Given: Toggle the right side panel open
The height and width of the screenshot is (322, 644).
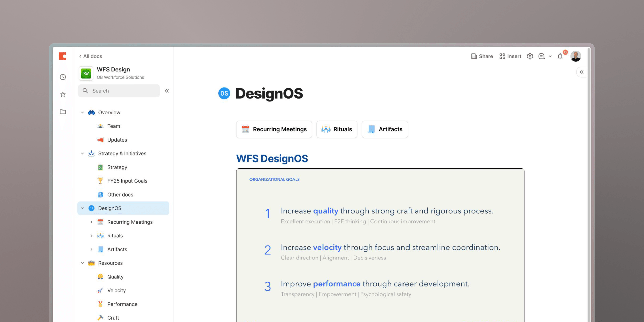Looking at the screenshot, I should tap(581, 72).
